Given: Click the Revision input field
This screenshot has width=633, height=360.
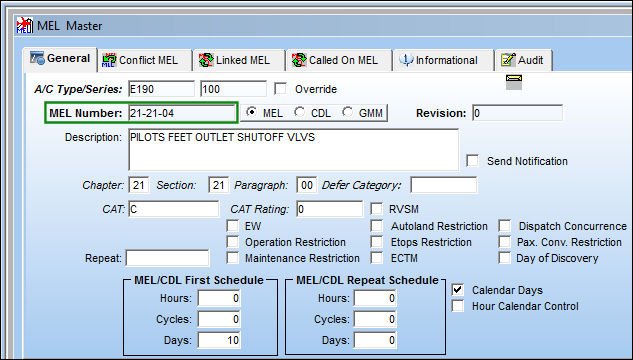Looking at the screenshot, I should [518, 113].
